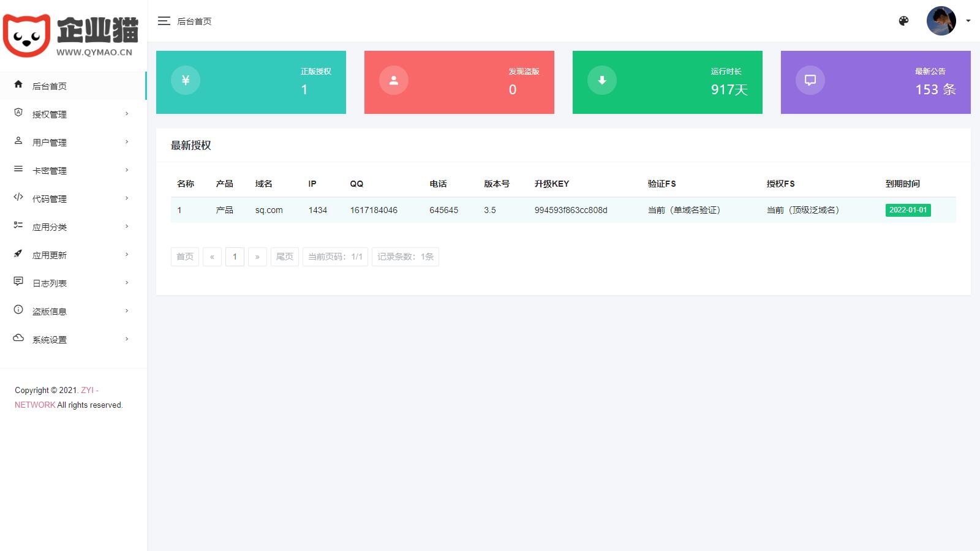The height and width of the screenshot is (551, 980).
Task: Open the 后台首页 sidebar menu item
Action: (x=73, y=86)
